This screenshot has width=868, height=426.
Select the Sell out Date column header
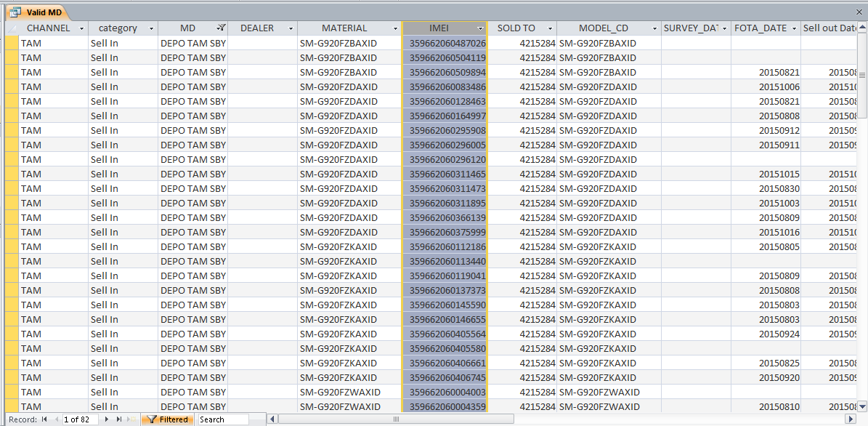click(x=830, y=28)
